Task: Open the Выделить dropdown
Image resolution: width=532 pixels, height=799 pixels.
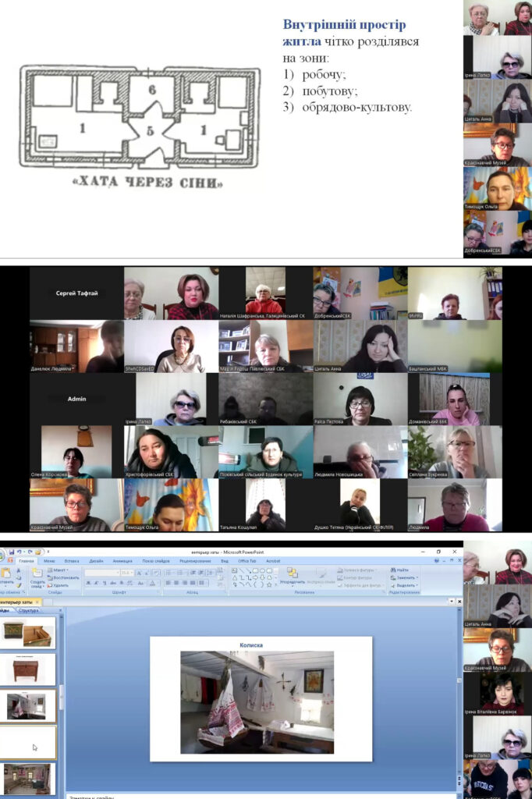Action: 406,585
